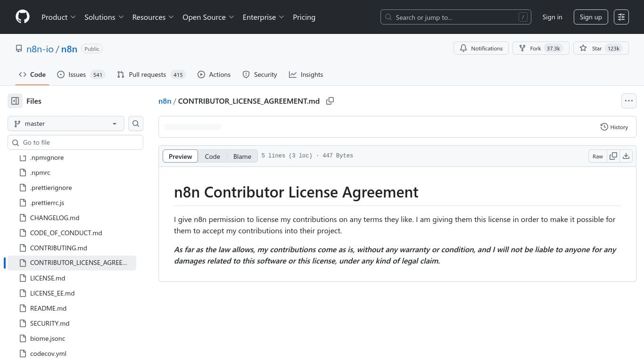
Task: Click the 541 issues counter
Action: [98, 75]
